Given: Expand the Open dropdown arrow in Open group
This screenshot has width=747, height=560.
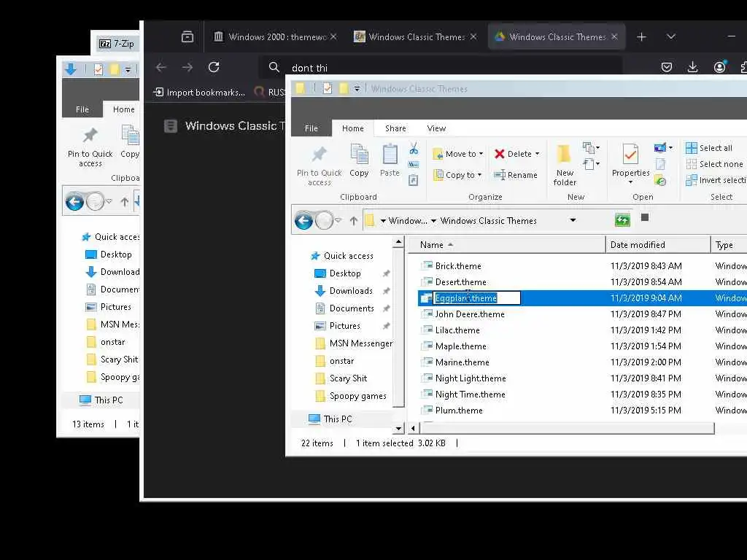Looking at the screenshot, I should [x=670, y=147].
